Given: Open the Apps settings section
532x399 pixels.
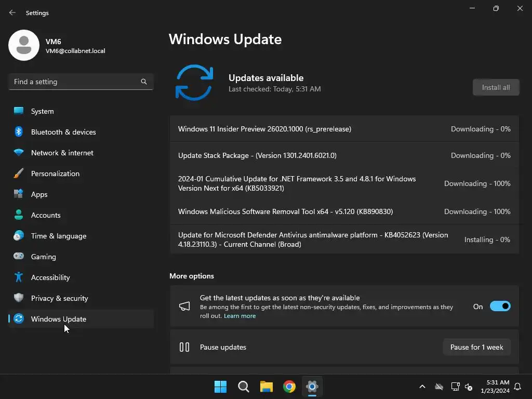Looking at the screenshot, I should tap(81, 194).
